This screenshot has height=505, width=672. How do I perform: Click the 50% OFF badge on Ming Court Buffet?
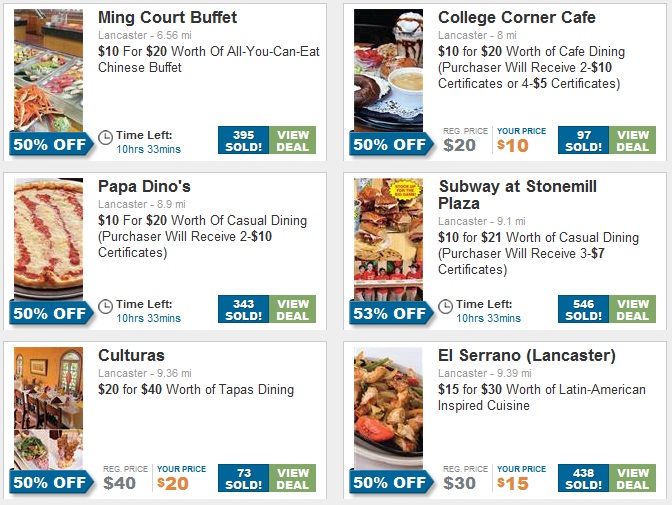50,144
